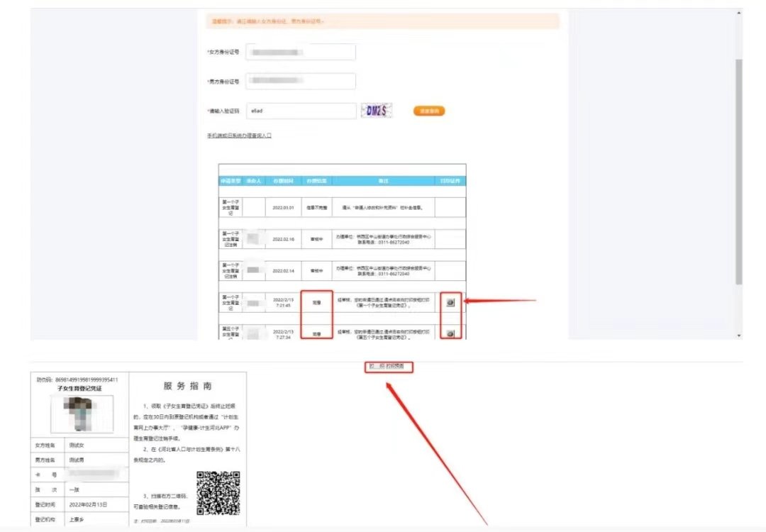
Task: Click the status cell in the 2022.03.01 row
Action: point(316,208)
